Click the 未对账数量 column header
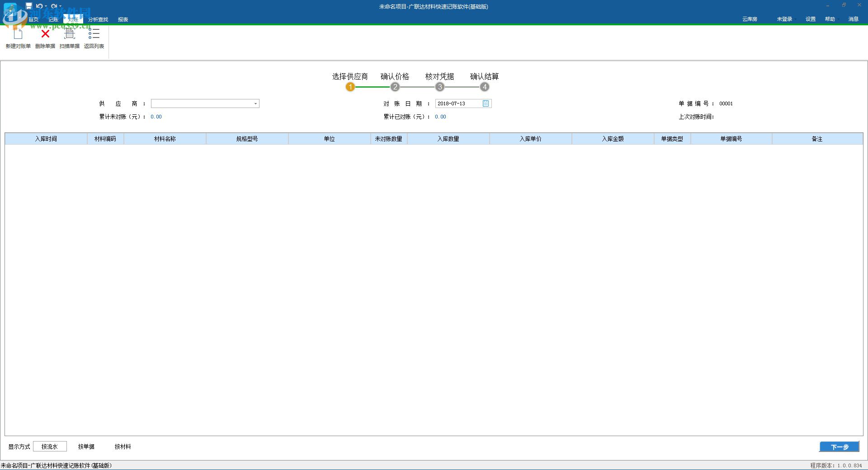Image resolution: width=868 pixels, height=470 pixels. [x=389, y=139]
